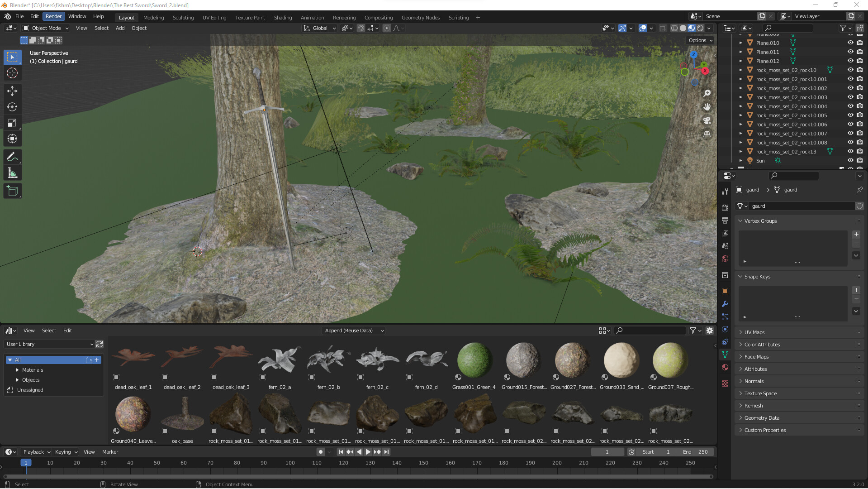The width and height of the screenshot is (868, 489).
Task: Open the User Library dropdown
Action: (x=49, y=344)
